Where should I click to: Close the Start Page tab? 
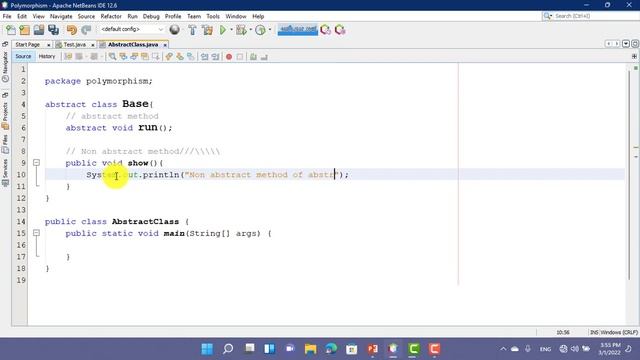pos(49,45)
